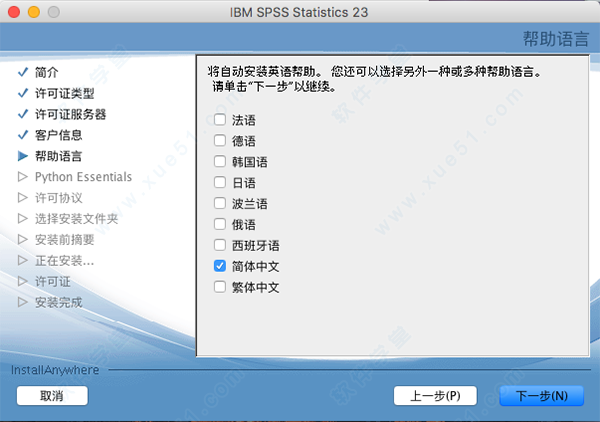
Task: Click the checkmark icon next to 简介
Action: 23,73
